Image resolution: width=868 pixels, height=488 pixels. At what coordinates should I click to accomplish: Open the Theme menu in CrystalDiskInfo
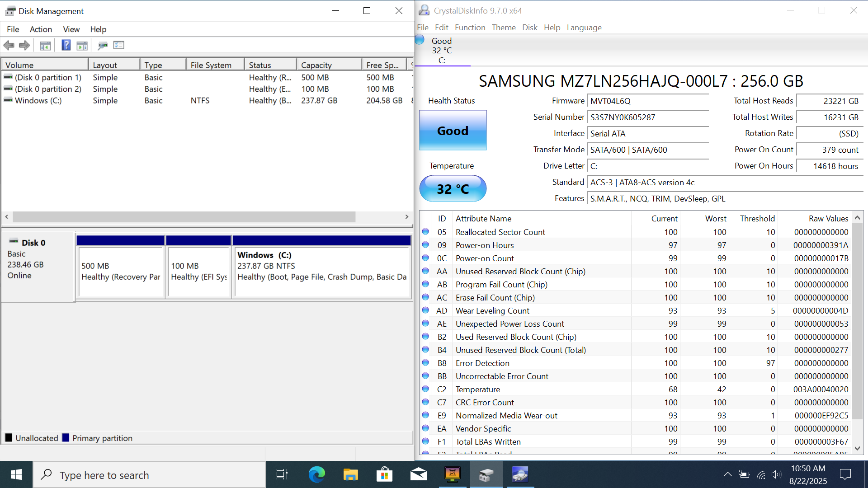click(x=504, y=28)
